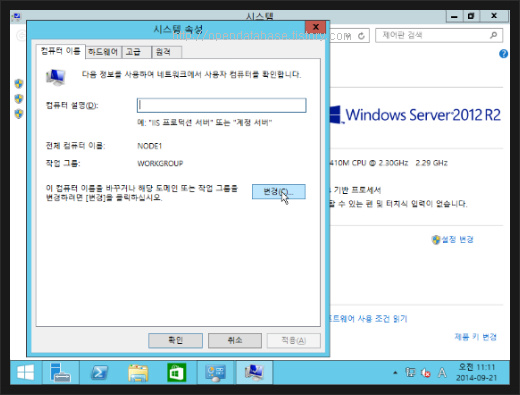Switch to the 컴퓨터 이름 tab

(61, 51)
